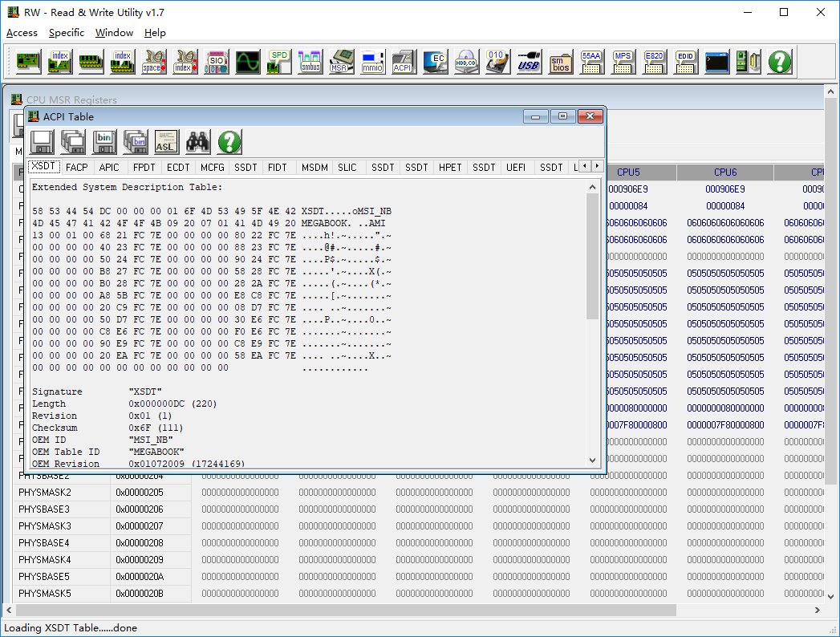Open the SMBIOS toolbar icon
This screenshot has height=637, width=840.
(x=560, y=62)
